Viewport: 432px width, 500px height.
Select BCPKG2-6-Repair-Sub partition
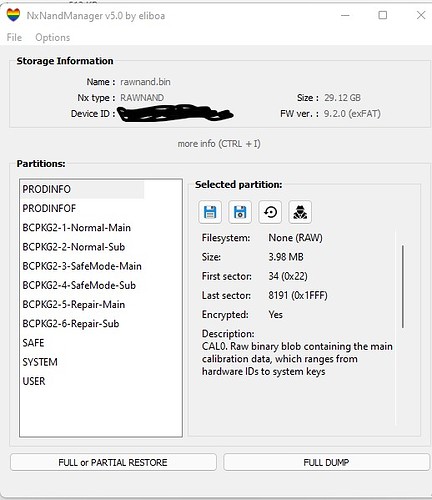71,324
